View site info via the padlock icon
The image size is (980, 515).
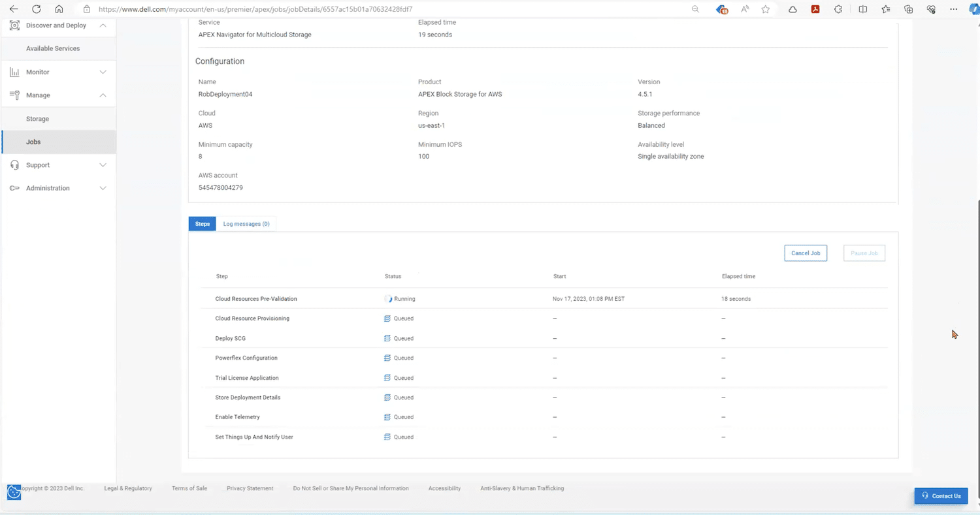87,9
